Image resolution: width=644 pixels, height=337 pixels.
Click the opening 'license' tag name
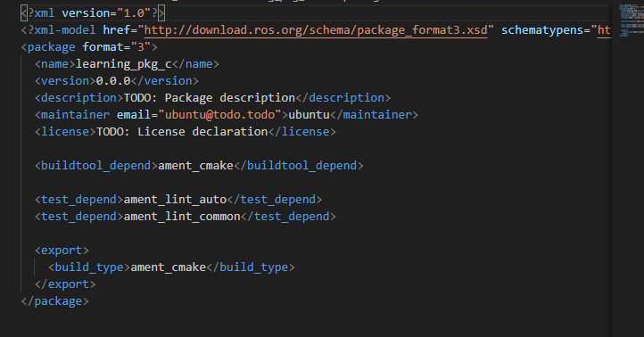(65, 132)
